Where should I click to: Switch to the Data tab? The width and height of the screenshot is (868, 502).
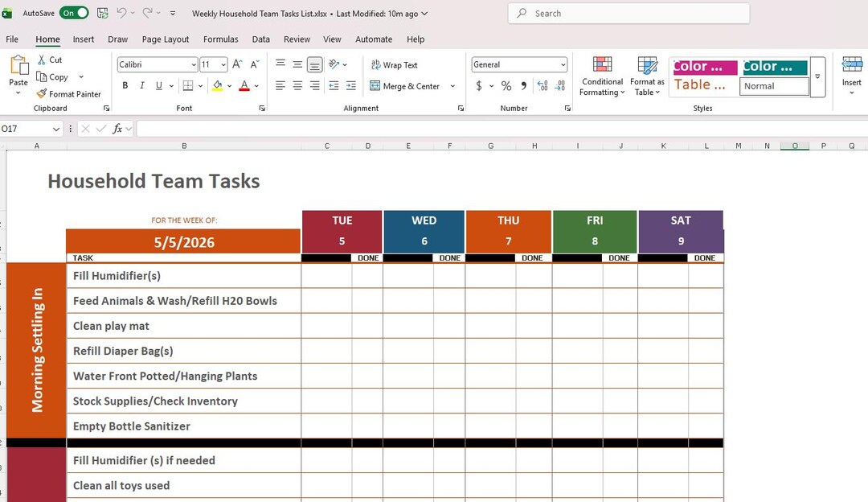pyautogui.click(x=260, y=39)
